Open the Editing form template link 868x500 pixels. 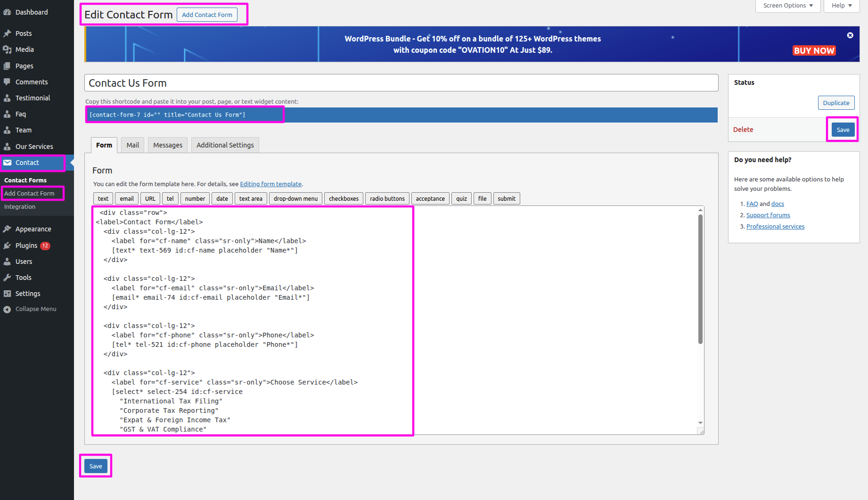click(x=270, y=184)
